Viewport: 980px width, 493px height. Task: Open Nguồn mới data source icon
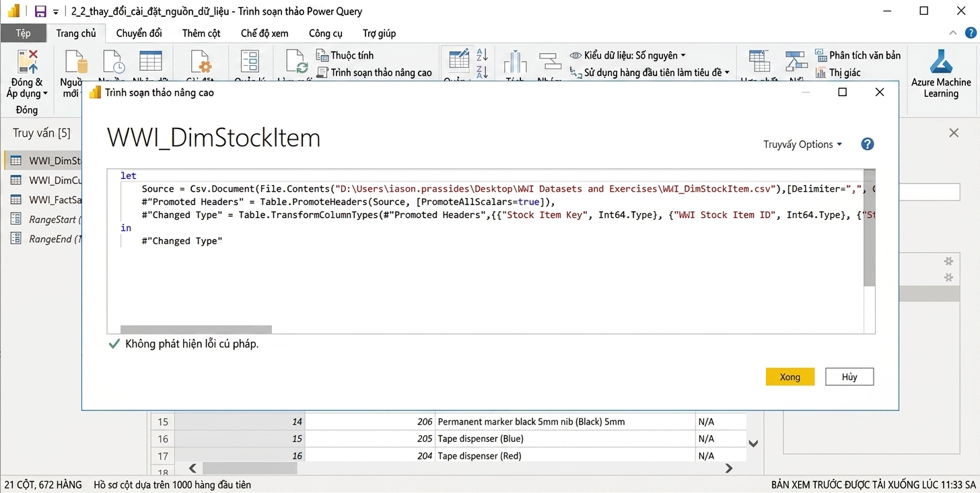(76, 62)
